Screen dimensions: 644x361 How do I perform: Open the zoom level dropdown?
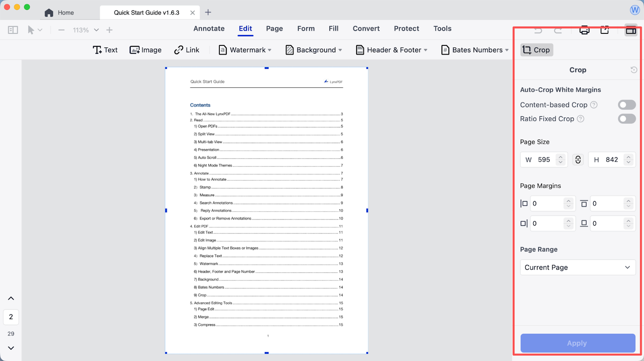point(96,30)
